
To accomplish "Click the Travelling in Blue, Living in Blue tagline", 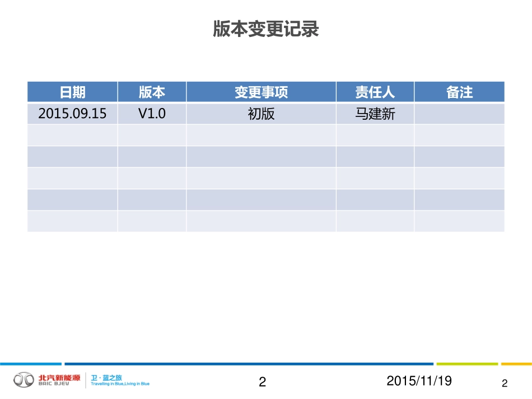I will click(120, 384).
